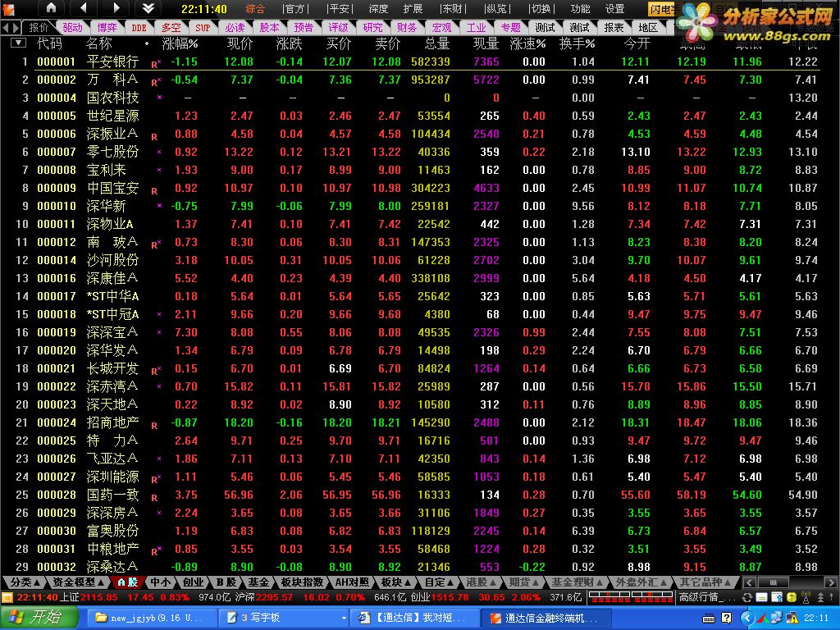This screenshot has width=840, height=630.
Task: Go back with the left arrow button
Action: click(x=83, y=7)
